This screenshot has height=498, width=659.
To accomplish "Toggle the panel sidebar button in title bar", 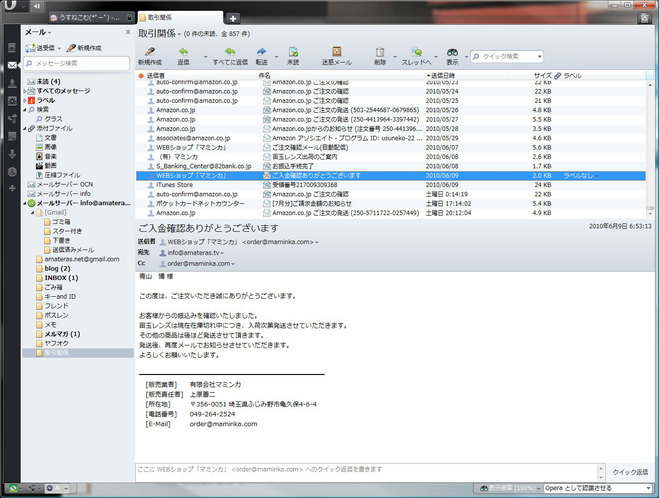I will pyautogui.click(x=37, y=6).
